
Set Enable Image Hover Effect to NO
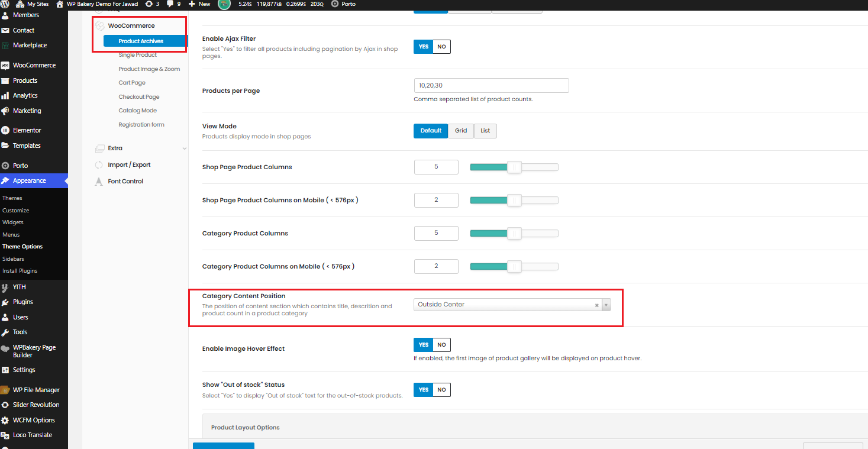tap(441, 344)
